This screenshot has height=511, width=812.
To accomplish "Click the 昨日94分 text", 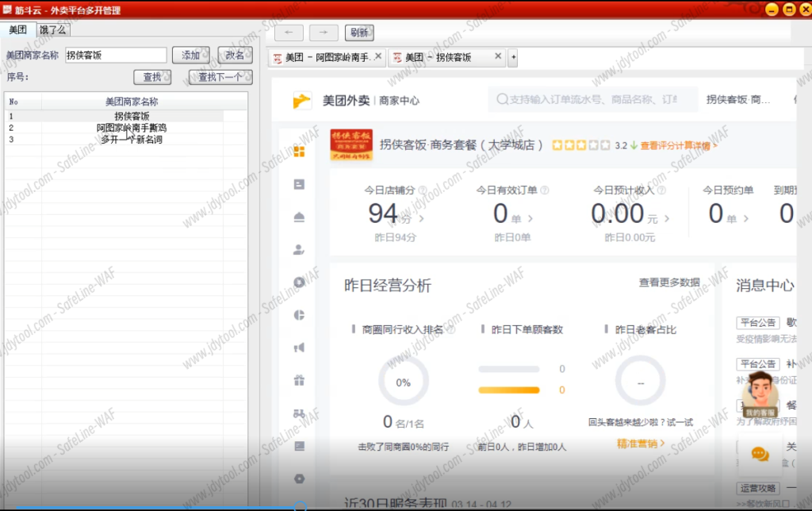I will click(395, 237).
